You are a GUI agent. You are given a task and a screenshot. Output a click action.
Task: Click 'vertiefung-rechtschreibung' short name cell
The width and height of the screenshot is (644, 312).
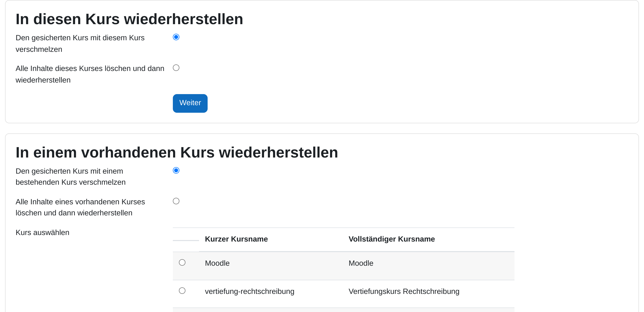click(x=250, y=291)
